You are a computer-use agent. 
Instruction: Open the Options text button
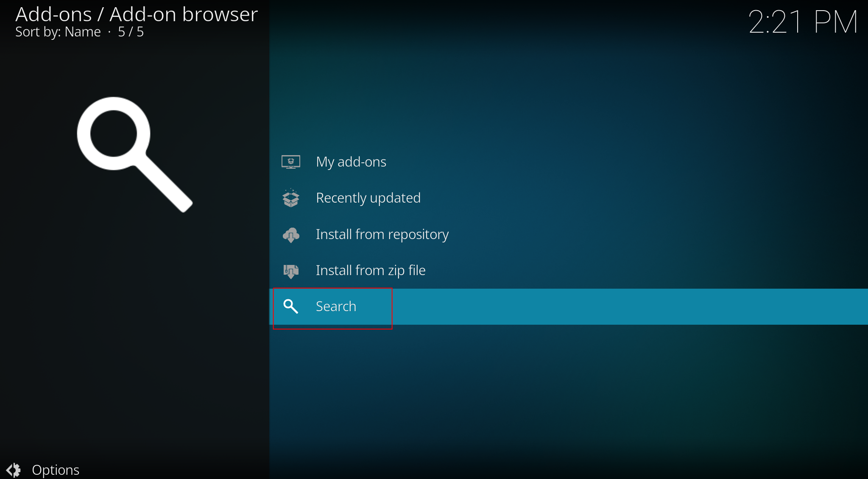(x=56, y=470)
